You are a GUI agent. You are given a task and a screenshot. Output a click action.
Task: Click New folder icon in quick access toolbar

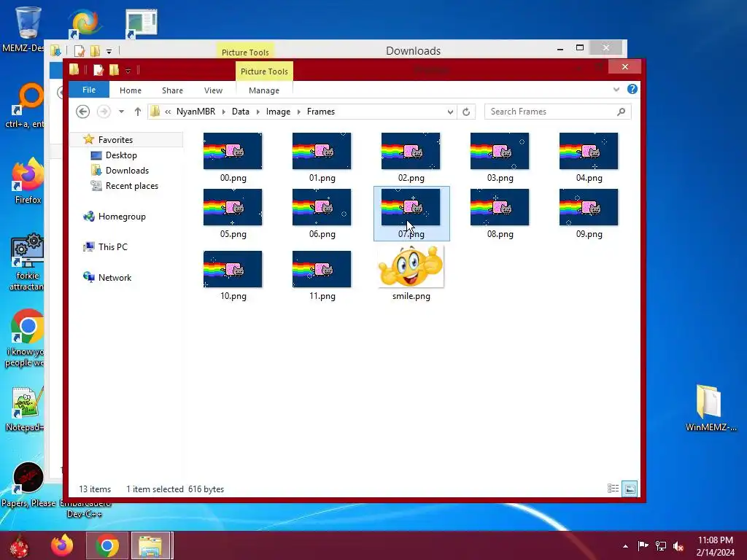coord(114,70)
